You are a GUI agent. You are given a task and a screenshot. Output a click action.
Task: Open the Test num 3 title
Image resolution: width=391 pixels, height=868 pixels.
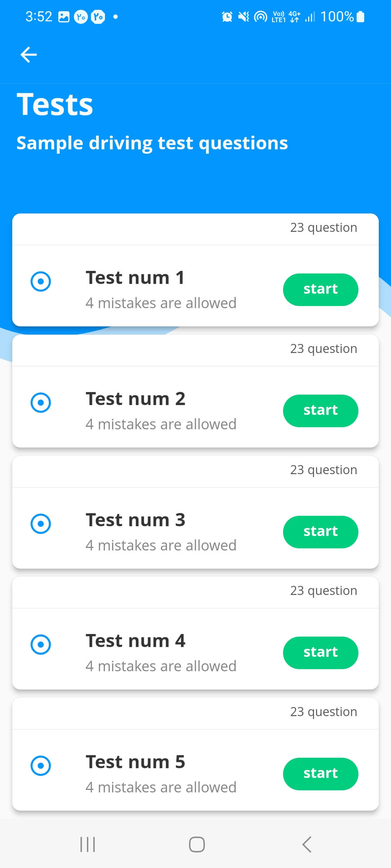pos(135,520)
